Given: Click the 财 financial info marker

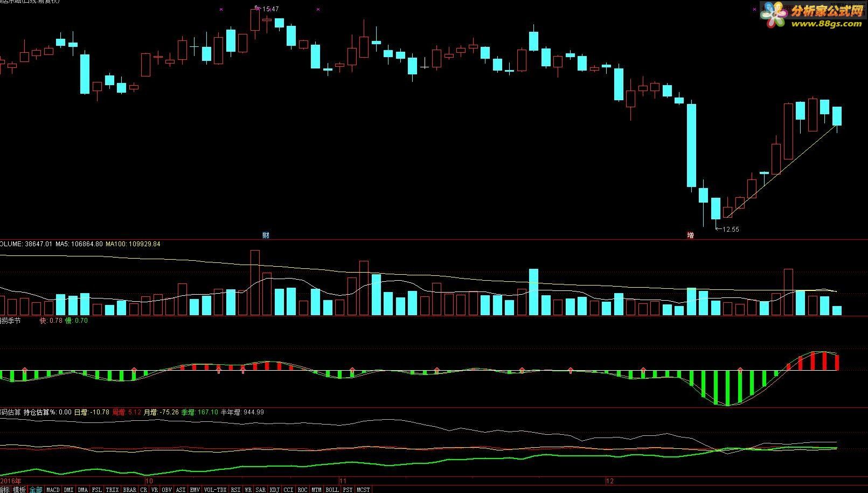Looking at the screenshot, I should click(266, 235).
